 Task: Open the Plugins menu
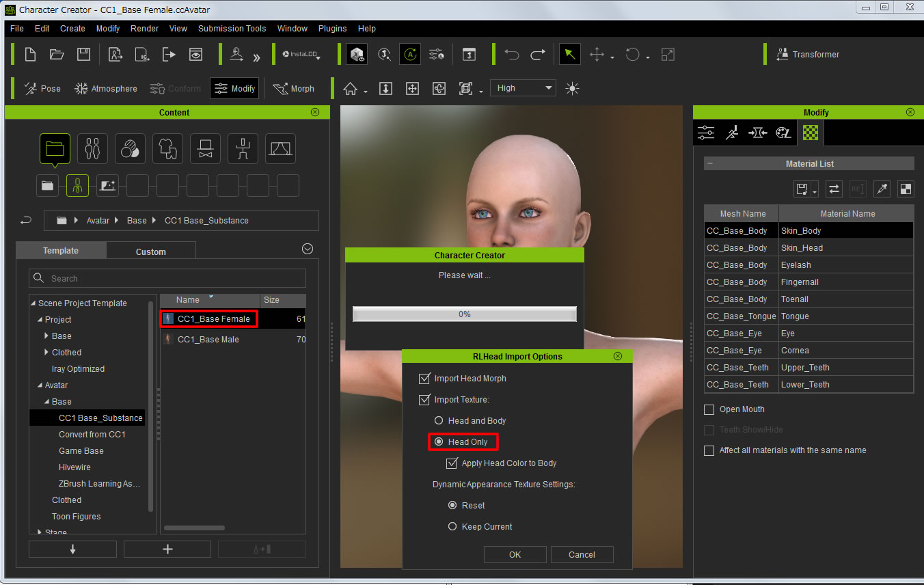coord(332,29)
